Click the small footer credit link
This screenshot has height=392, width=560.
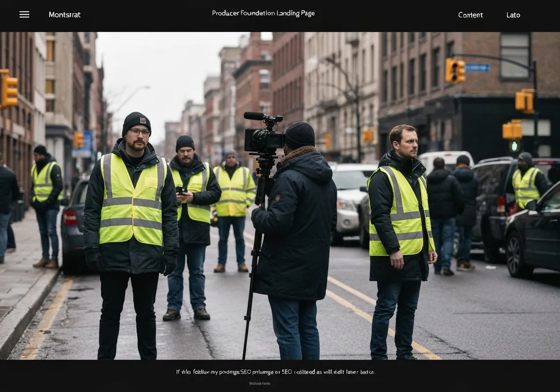[x=259, y=384]
